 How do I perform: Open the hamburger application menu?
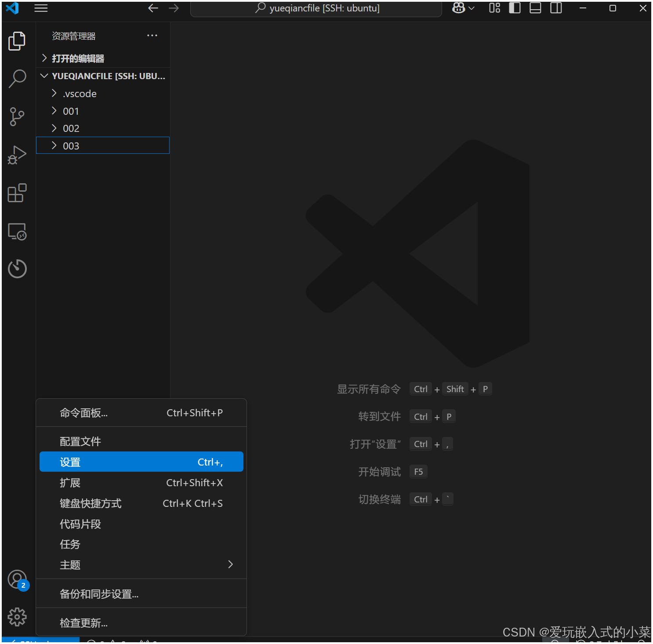(x=41, y=8)
